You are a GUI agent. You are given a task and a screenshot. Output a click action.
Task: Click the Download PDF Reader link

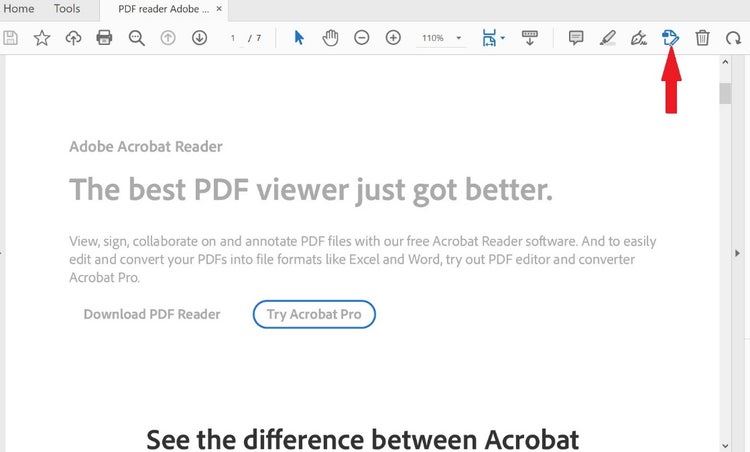point(152,314)
